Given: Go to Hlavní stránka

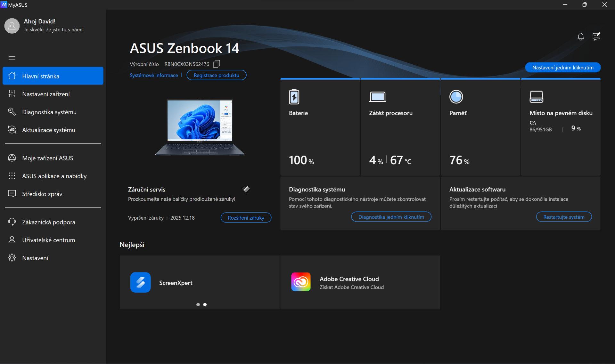Looking at the screenshot, I should [x=53, y=76].
